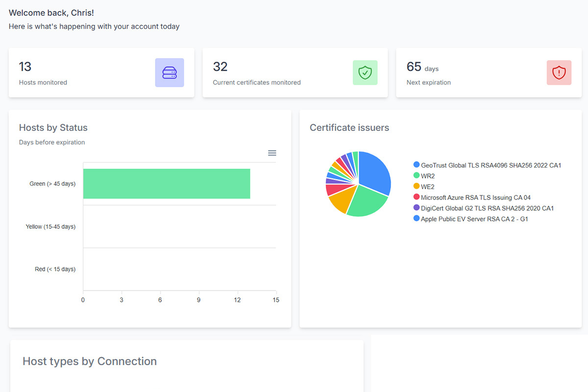Click the green shield check certificates icon
The height and width of the screenshot is (392, 588).
pos(365,72)
